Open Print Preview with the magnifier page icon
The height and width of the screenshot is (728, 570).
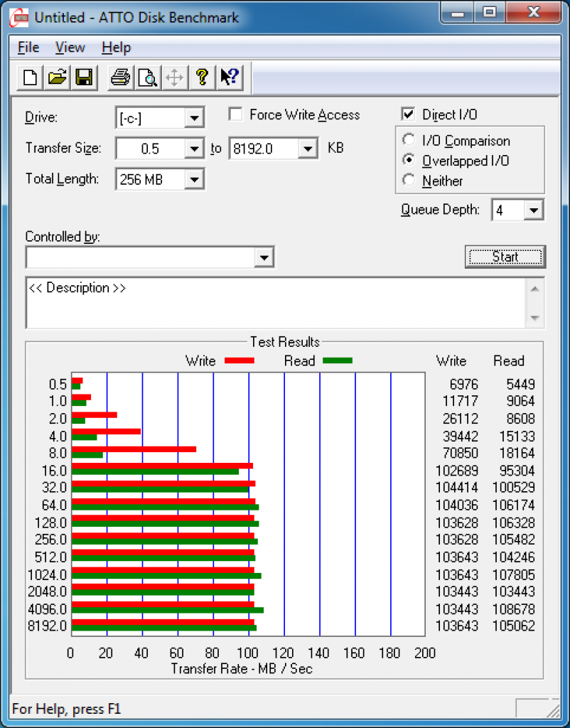pyautogui.click(x=148, y=77)
